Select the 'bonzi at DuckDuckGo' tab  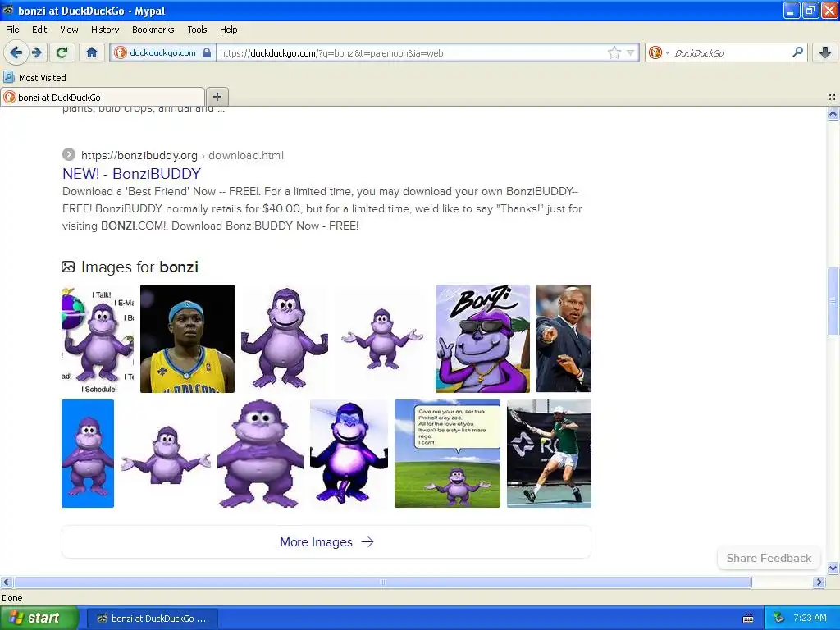tap(103, 97)
